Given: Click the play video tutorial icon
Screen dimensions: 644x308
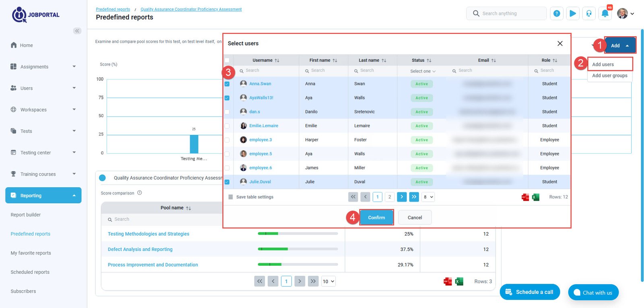Looking at the screenshot, I should point(573,14).
